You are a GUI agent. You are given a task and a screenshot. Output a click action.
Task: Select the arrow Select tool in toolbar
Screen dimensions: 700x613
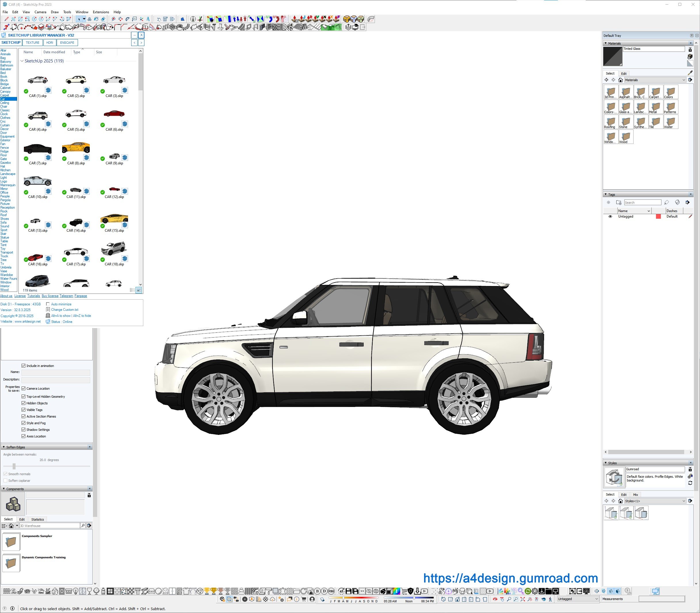[x=79, y=19]
